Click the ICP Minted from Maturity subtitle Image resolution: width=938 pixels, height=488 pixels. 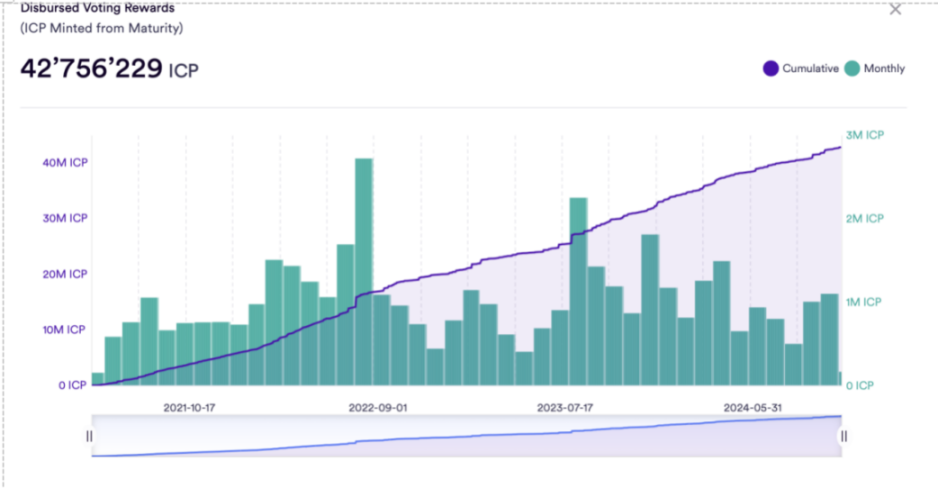point(103,29)
